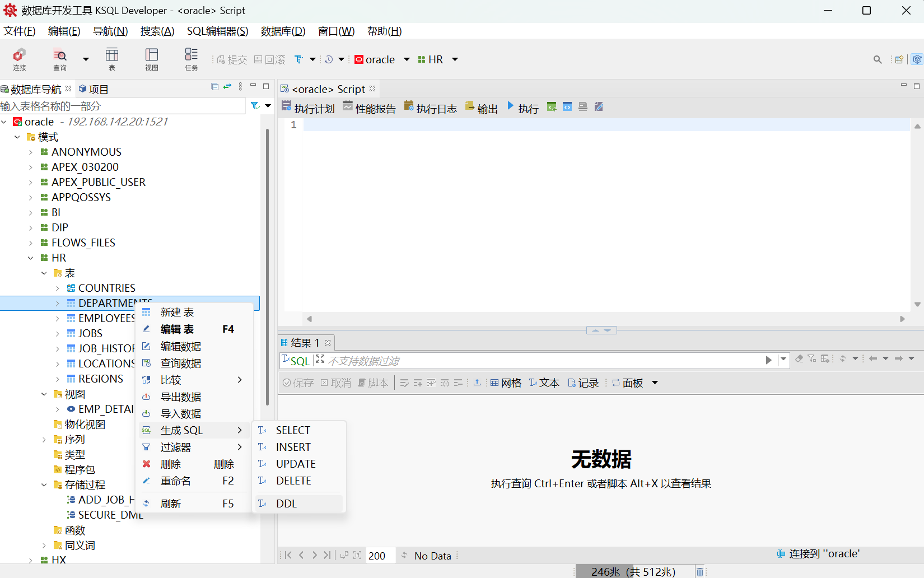
Task: Switch results to 文本 text view
Action: 544,383
